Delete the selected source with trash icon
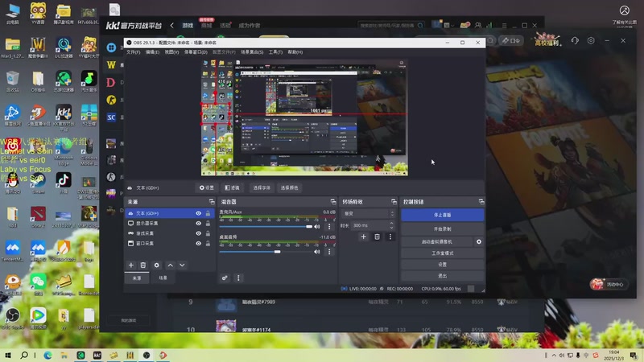 click(x=143, y=265)
